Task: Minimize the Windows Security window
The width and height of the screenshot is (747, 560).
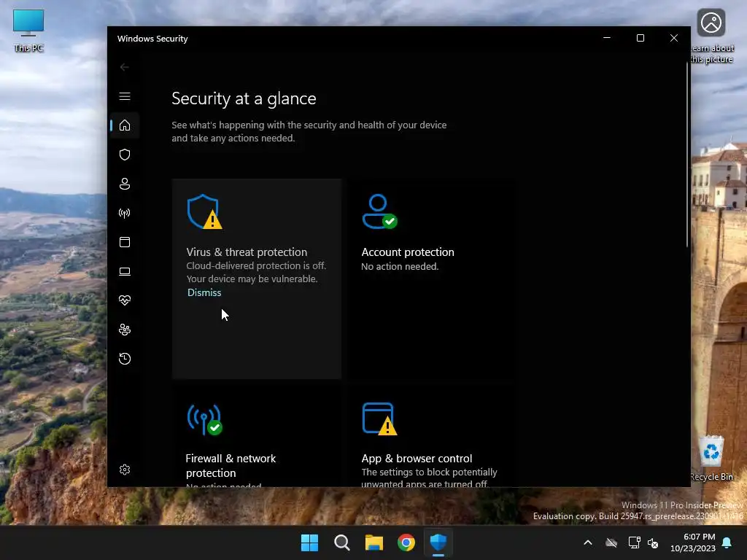Action: [x=606, y=38]
